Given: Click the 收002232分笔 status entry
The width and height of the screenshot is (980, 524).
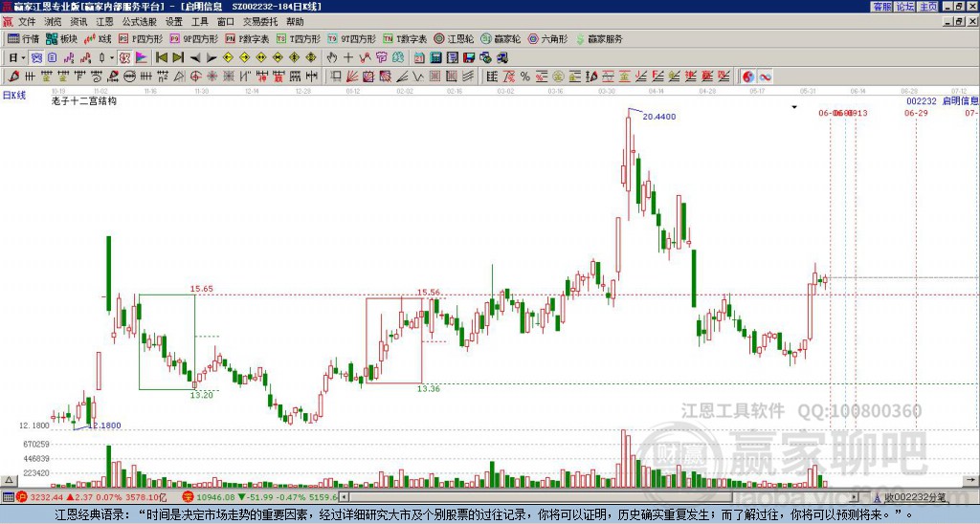Looking at the screenshot, I should (x=915, y=497).
